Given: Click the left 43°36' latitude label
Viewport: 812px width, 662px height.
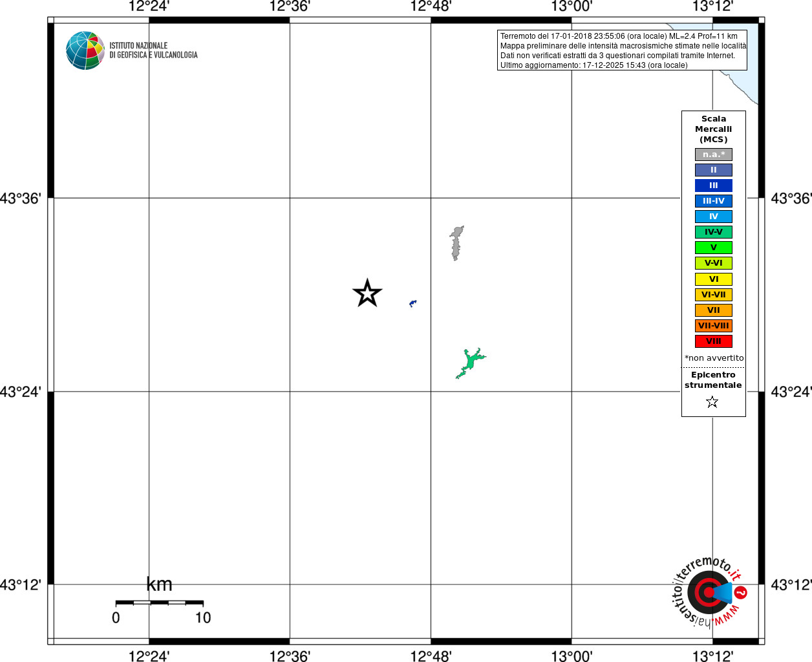Looking at the screenshot, I should 20,198.
